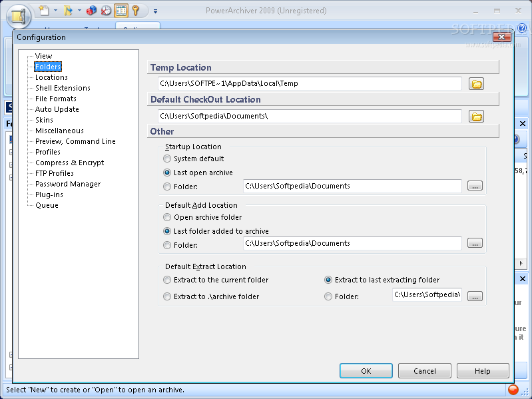532x399 pixels.
Task: Select Folders in the configuration tree
Action: (48, 67)
